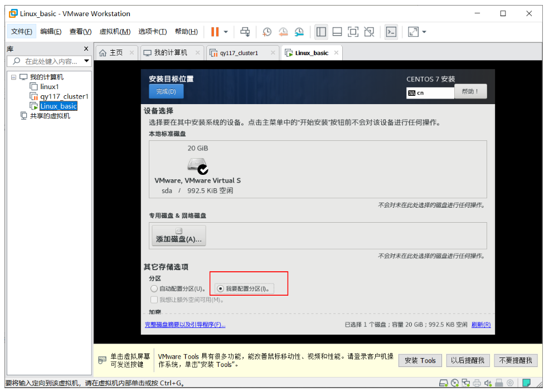Open 完整磁盘摘要以及引导程序(F) link
Image resolution: width=549 pixels, height=392 pixels.
[x=185, y=325]
